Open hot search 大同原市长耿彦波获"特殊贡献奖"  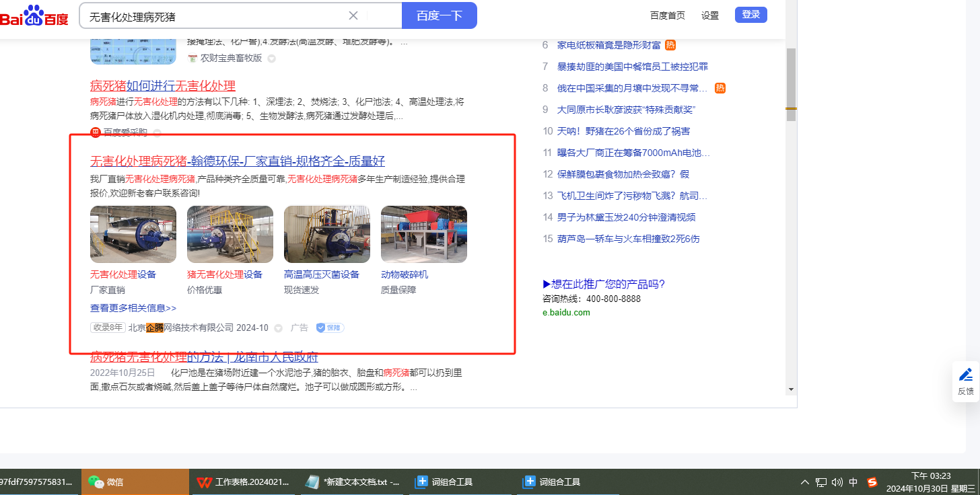626,110
